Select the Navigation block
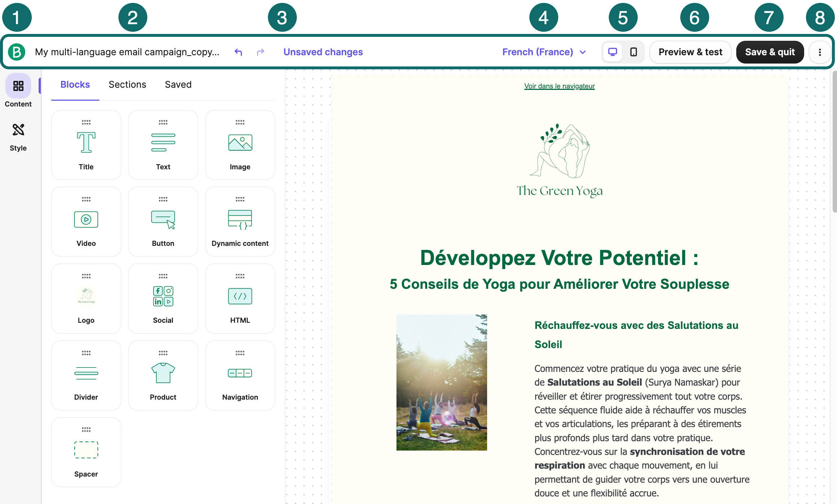Viewport: 837px width, 504px height. (x=240, y=375)
